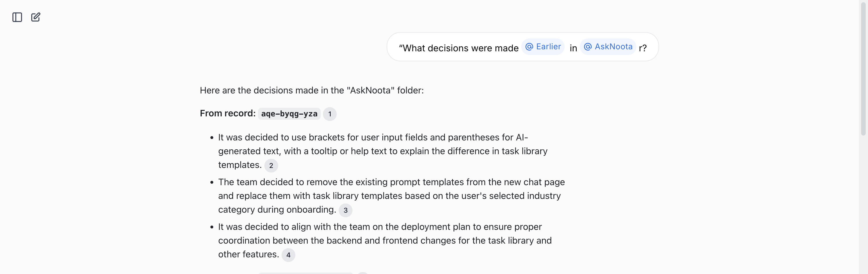Click the 'Earlier' mention tag label

(x=548, y=47)
